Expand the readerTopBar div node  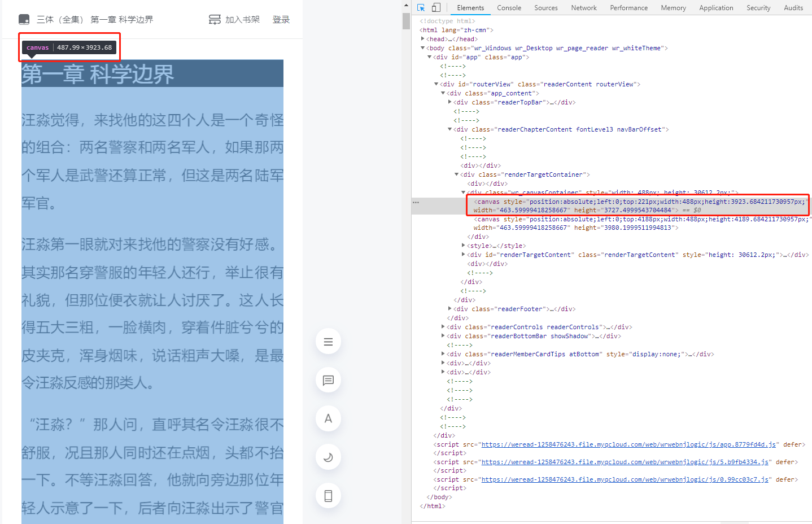(x=450, y=102)
